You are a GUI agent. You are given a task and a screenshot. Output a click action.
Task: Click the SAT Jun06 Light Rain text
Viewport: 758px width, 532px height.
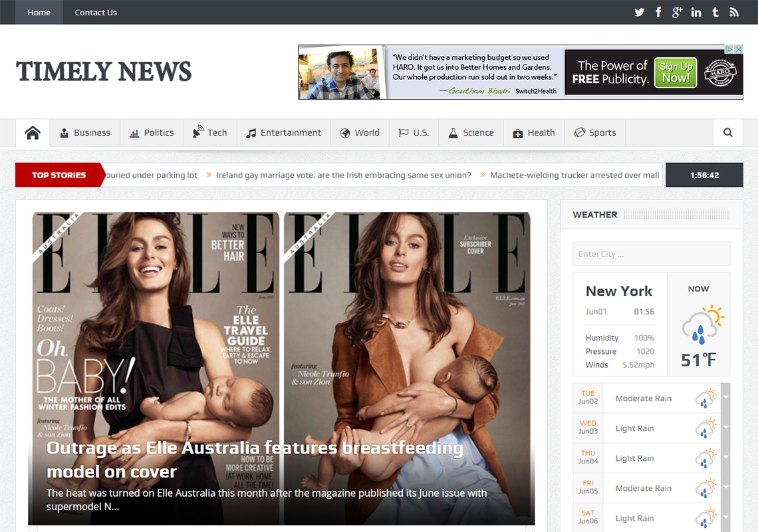(635, 519)
